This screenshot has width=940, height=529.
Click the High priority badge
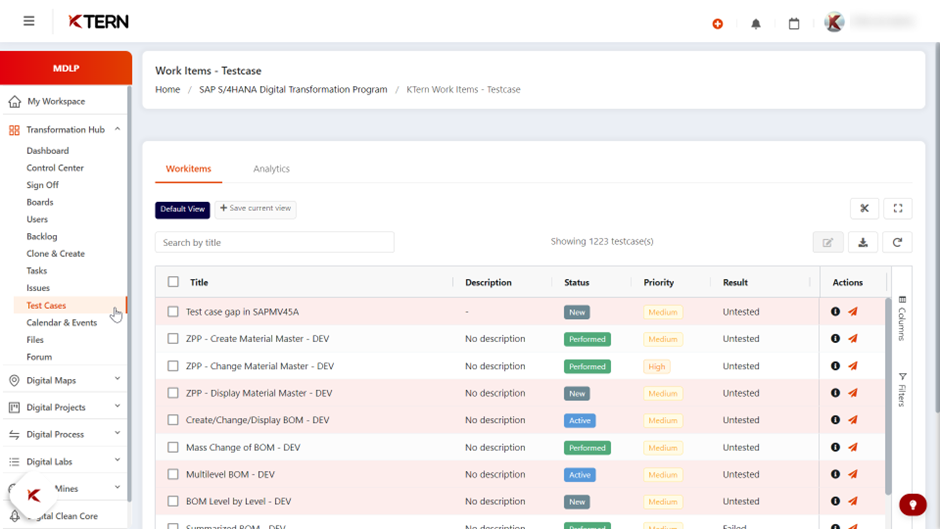(x=656, y=366)
